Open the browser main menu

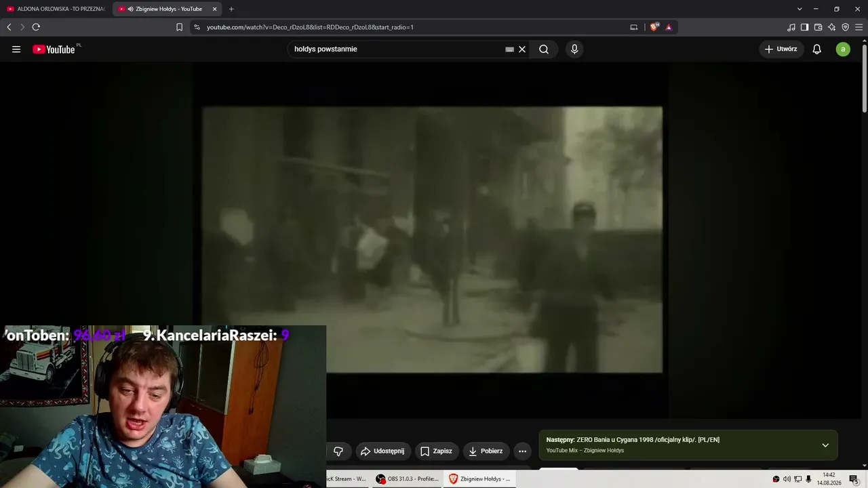point(859,27)
